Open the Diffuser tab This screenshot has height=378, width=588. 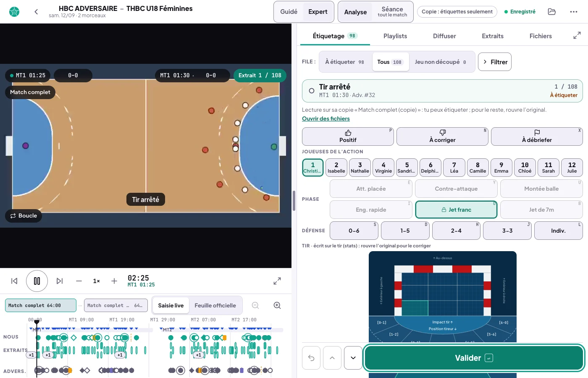pos(444,36)
